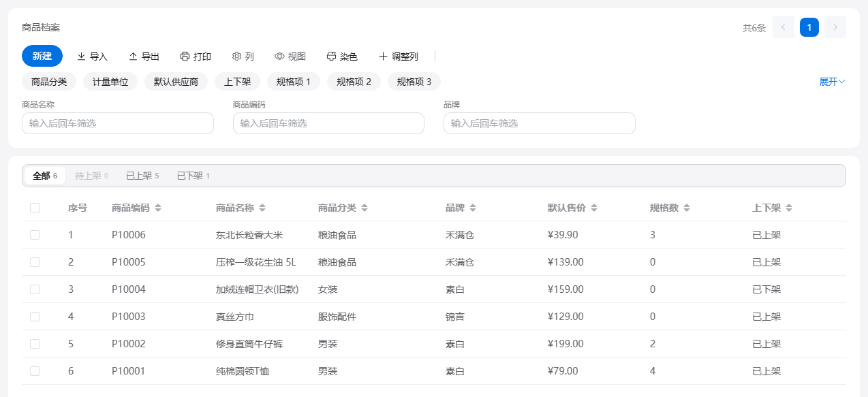Image resolution: width=868 pixels, height=397 pixels.
Task: Open the 上下架 filter chip
Action: [x=237, y=82]
